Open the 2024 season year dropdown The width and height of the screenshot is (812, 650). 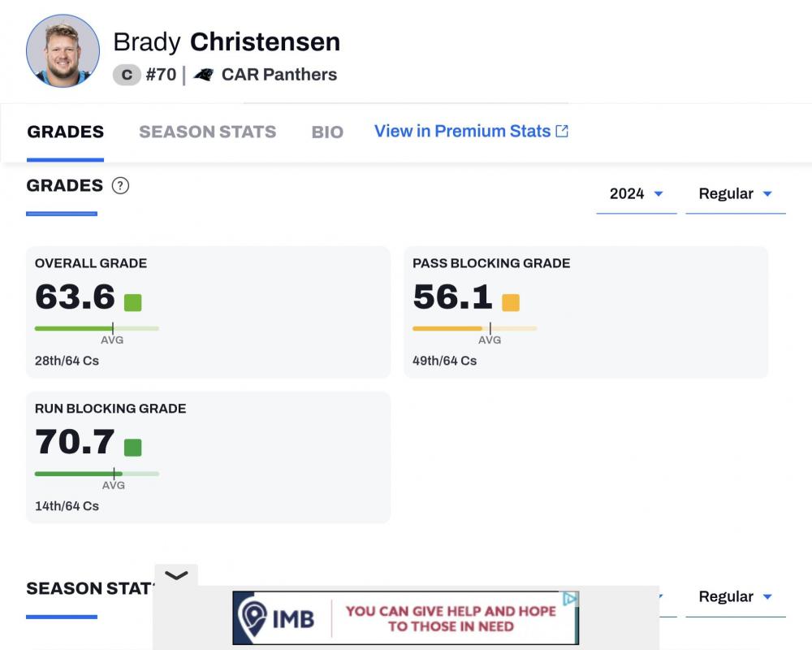pyautogui.click(x=637, y=193)
